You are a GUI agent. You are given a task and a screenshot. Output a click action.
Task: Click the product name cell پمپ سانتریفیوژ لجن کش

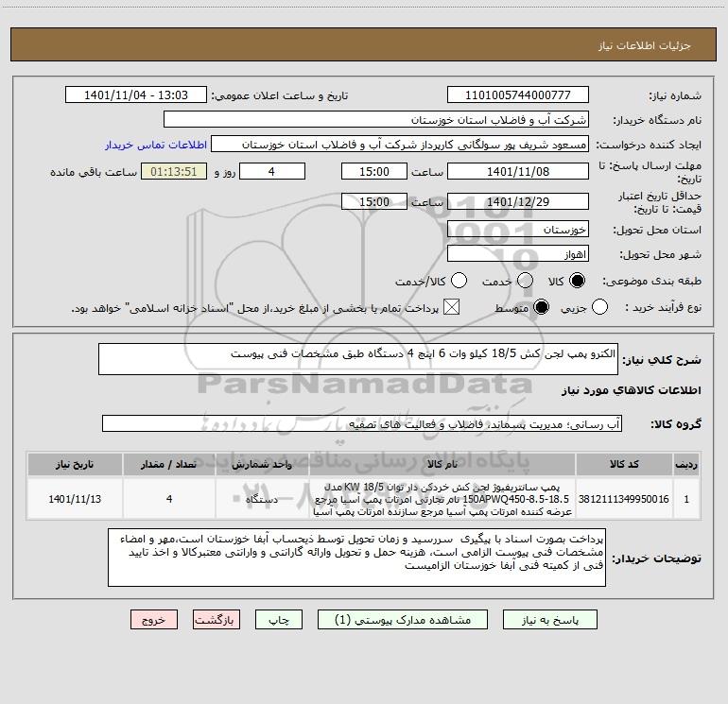[x=442, y=499]
